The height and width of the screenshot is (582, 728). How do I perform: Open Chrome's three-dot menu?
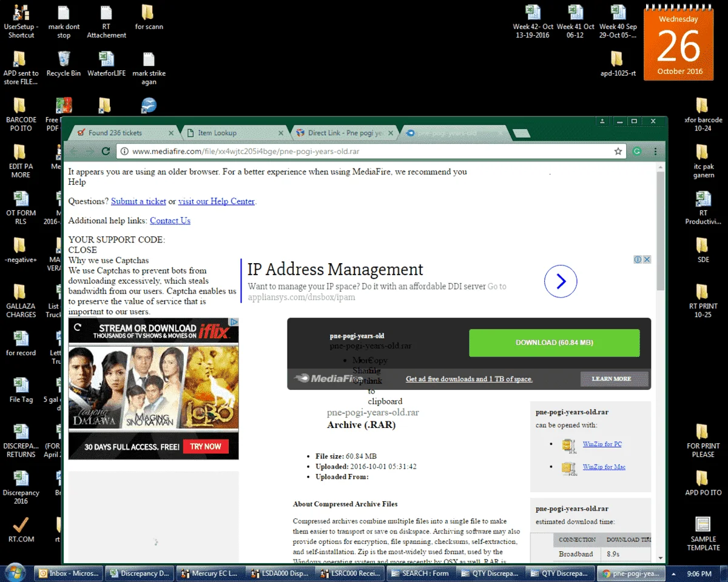coord(655,152)
